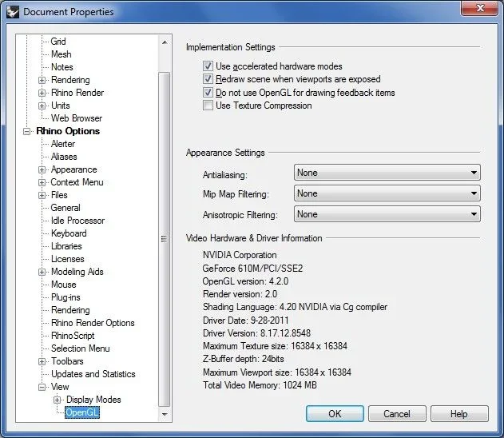Uncheck Redraw scene when viewports are exposed
The height and width of the screenshot is (438, 504).
[208, 79]
